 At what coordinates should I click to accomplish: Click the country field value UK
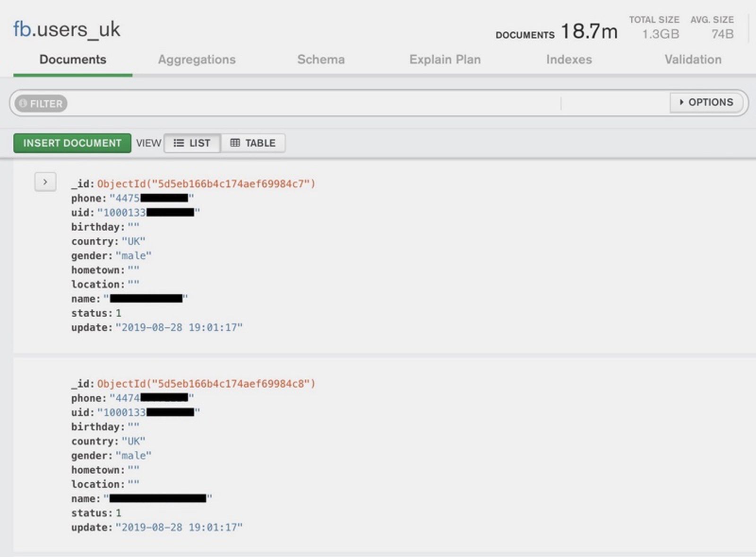[134, 241]
